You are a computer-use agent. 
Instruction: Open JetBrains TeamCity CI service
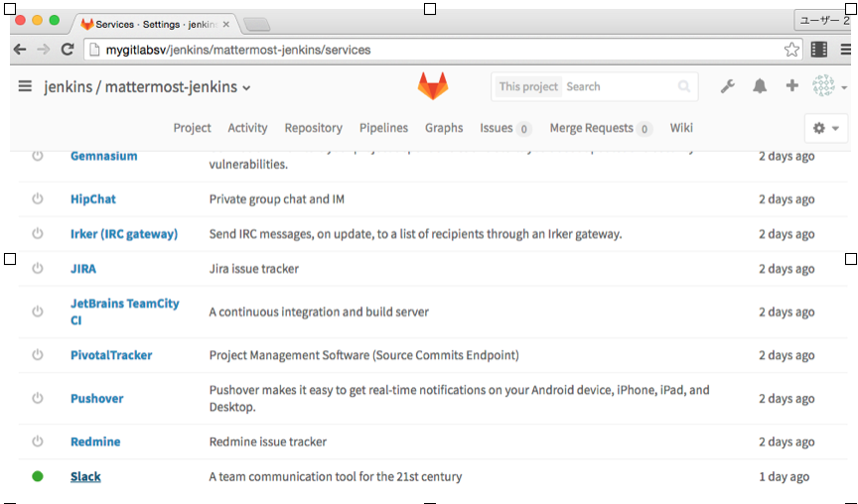pos(125,312)
